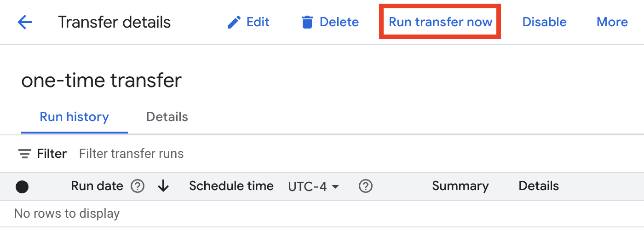
Task: Open the More actions menu
Action: coord(612,22)
